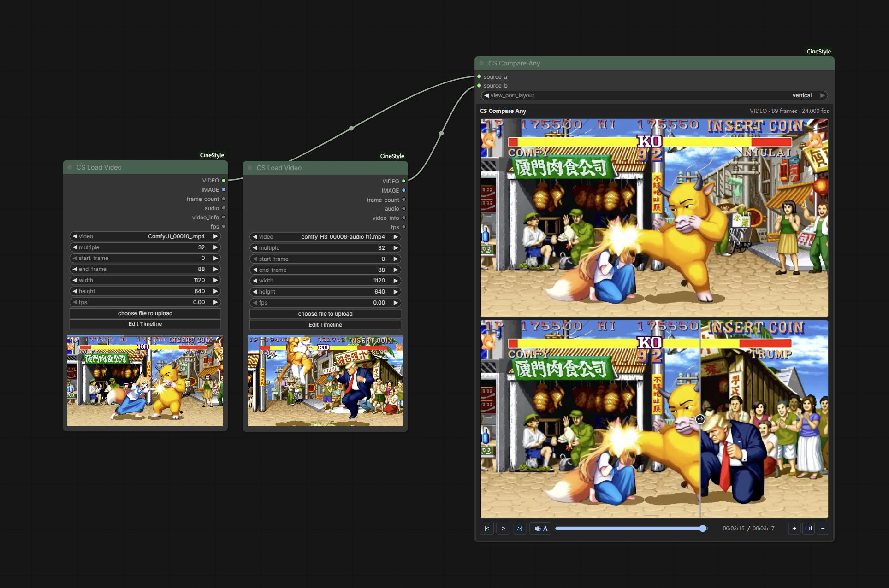Increase multiple value in second Load Video
Viewport: 889px width, 588px height.
tap(396, 248)
